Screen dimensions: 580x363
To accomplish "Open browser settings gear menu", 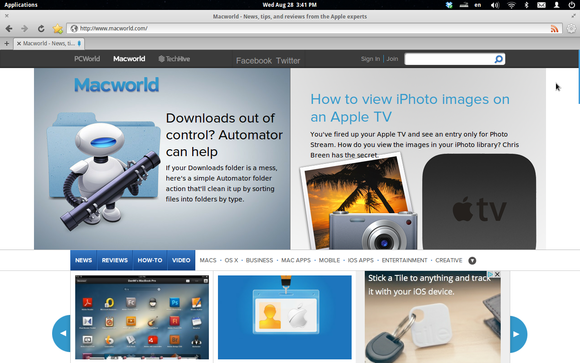I will click(571, 28).
